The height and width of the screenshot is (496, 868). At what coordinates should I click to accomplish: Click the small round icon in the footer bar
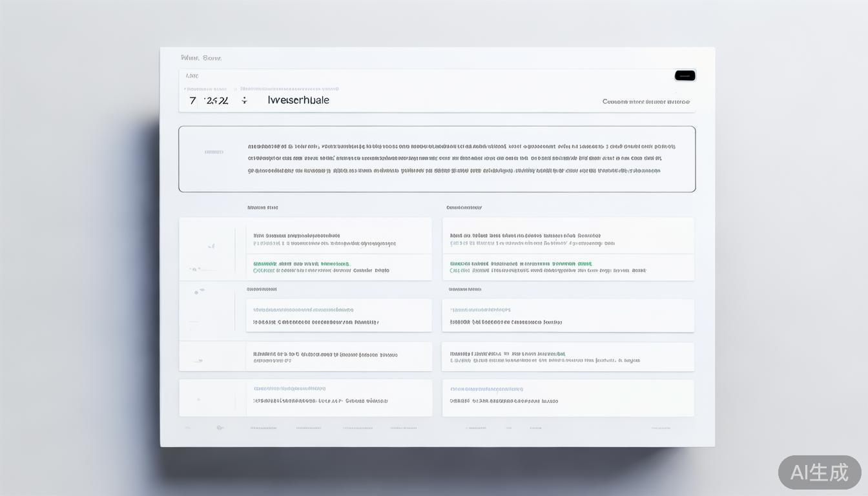(220, 428)
